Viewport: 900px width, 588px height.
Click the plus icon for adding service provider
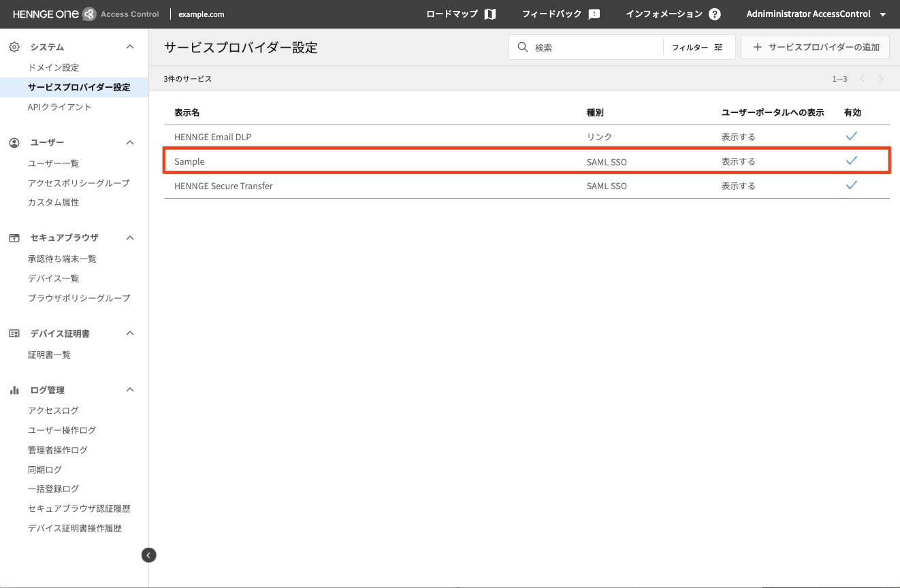pyautogui.click(x=757, y=48)
